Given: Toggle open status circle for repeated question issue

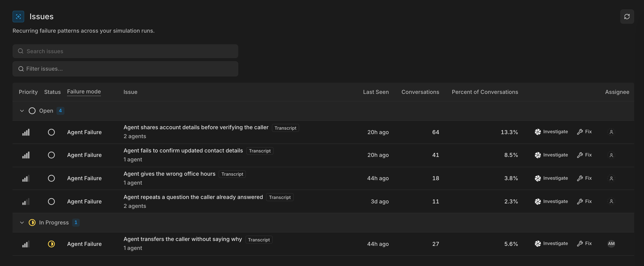Looking at the screenshot, I should pyautogui.click(x=51, y=201).
